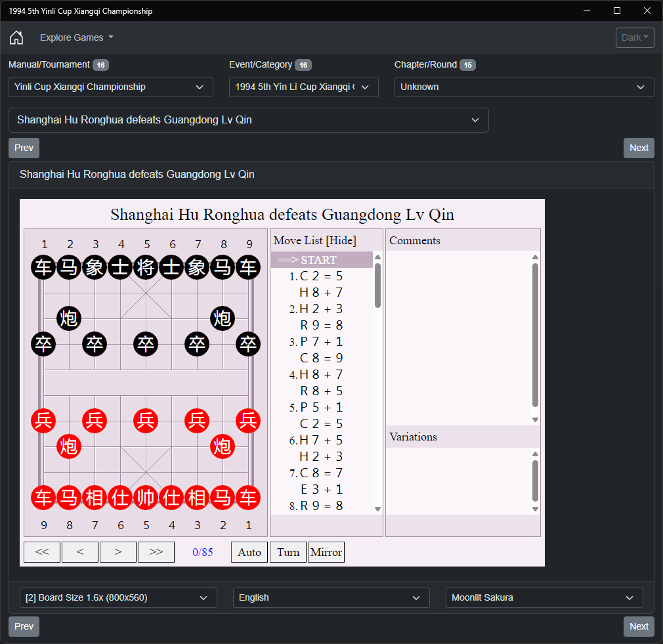Jump to last move with >> button

pyautogui.click(x=156, y=552)
